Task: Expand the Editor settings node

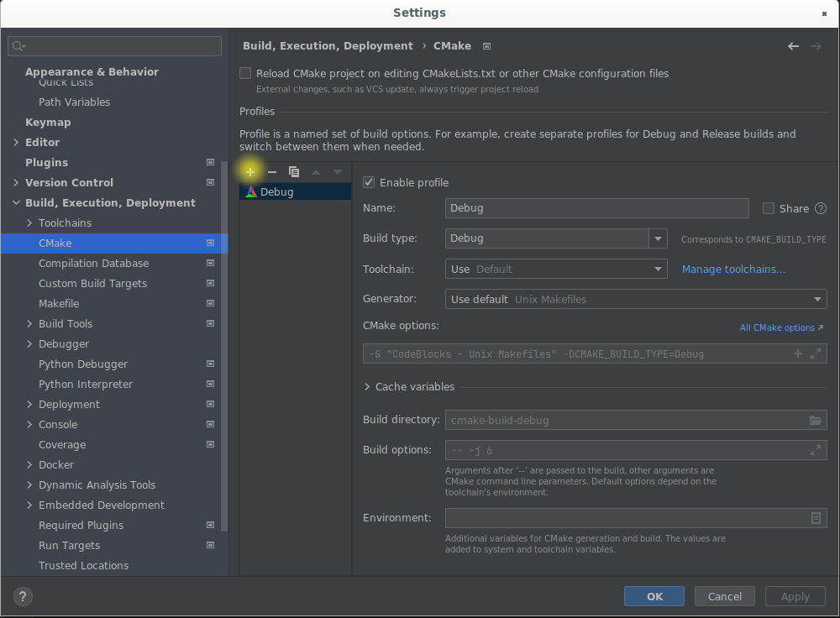Action: 16,143
